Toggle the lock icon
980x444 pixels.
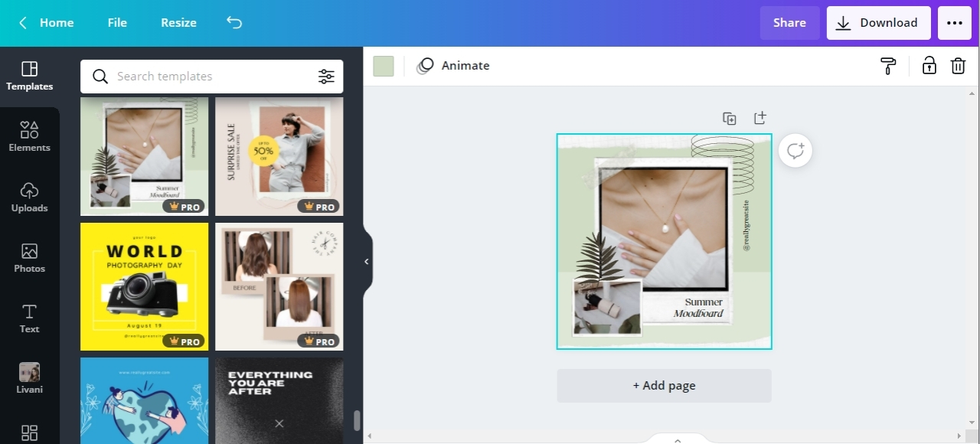tap(929, 66)
